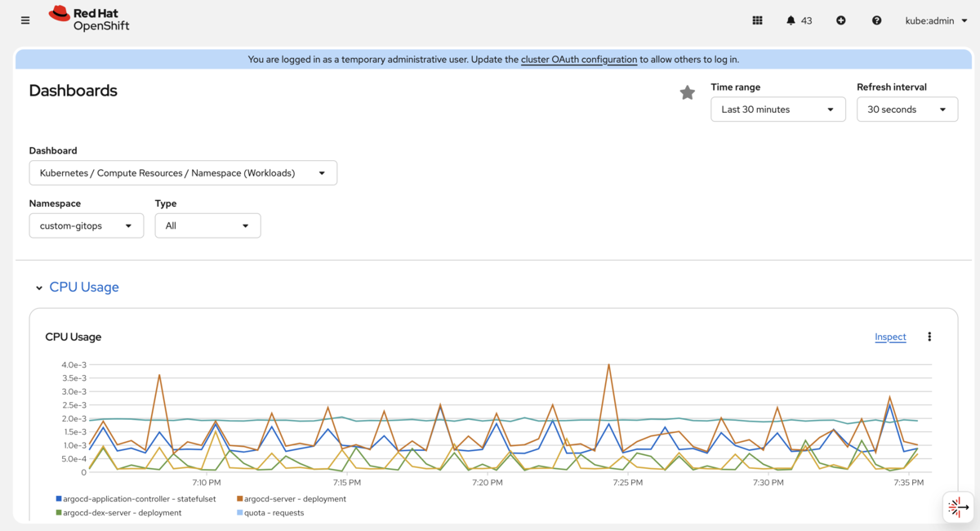
Task: View notifications via the bell icon
Action: click(799, 20)
